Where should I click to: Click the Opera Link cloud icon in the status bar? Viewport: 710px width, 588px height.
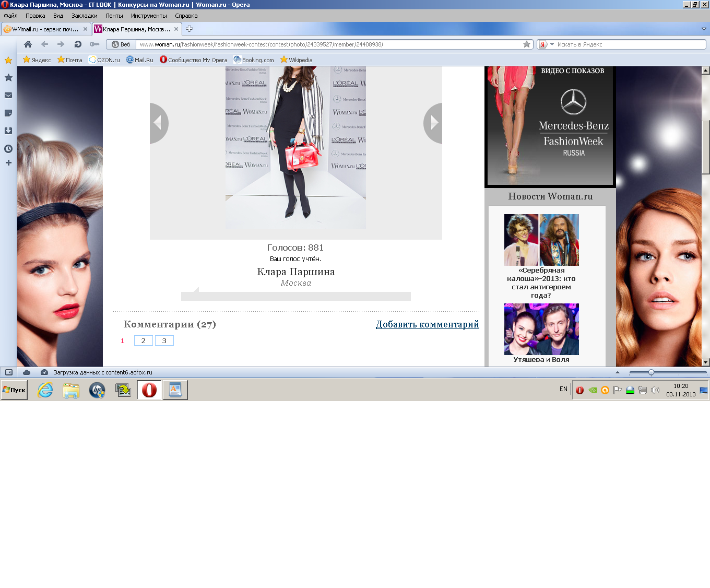(x=27, y=372)
